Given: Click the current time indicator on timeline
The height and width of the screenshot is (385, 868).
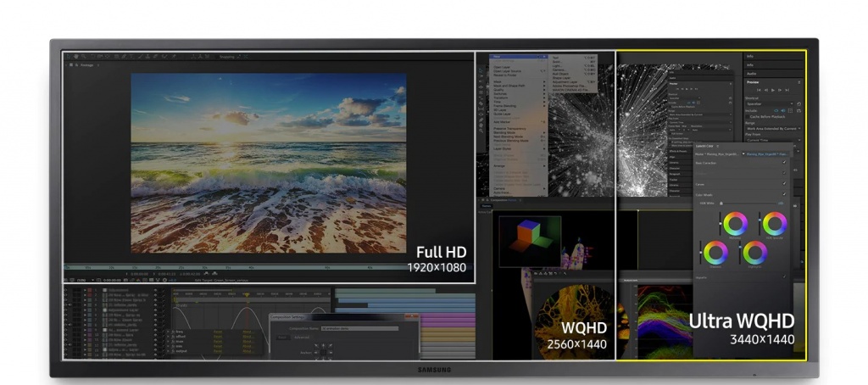Looking at the screenshot, I should 247,294.
